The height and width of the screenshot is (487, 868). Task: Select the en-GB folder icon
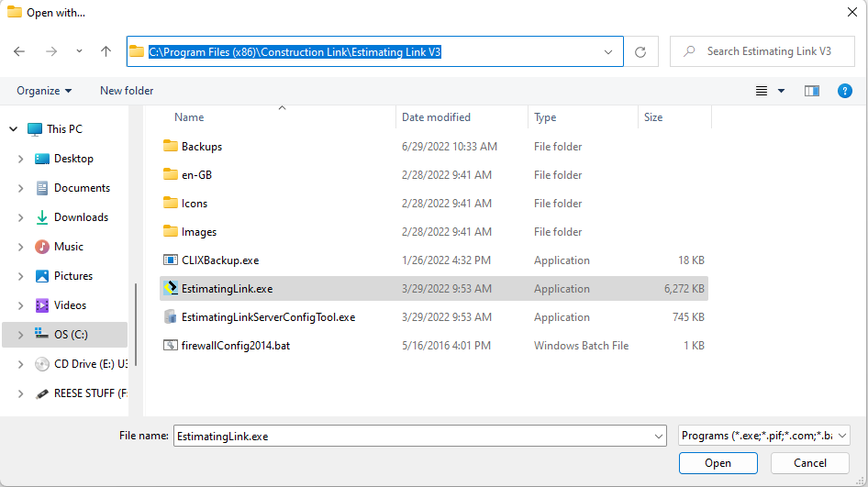pos(171,174)
